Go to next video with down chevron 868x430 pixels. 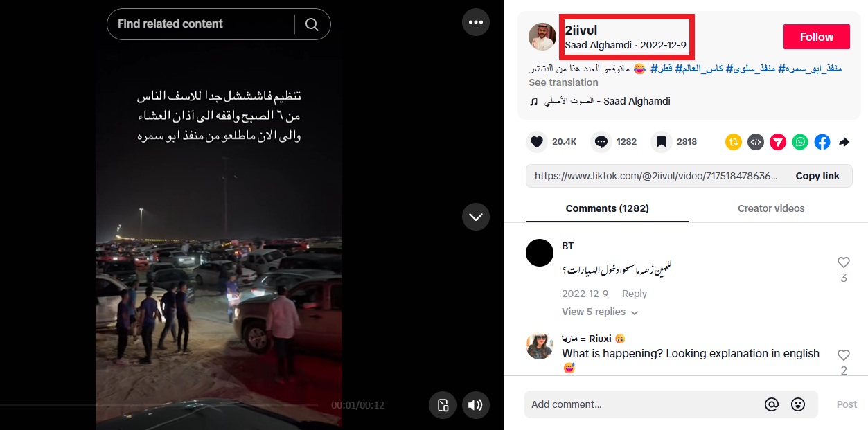pos(475,217)
